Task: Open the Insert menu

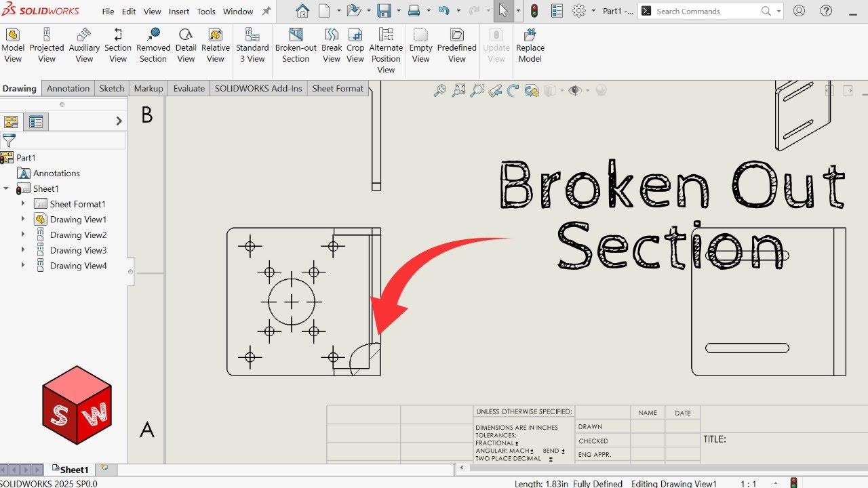Action: (x=179, y=12)
